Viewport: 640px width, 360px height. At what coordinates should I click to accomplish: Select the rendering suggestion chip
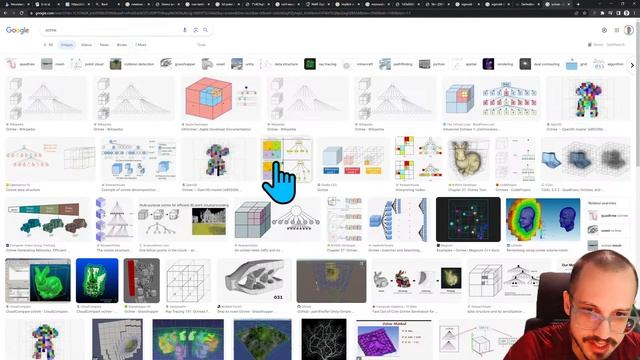click(498, 64)
